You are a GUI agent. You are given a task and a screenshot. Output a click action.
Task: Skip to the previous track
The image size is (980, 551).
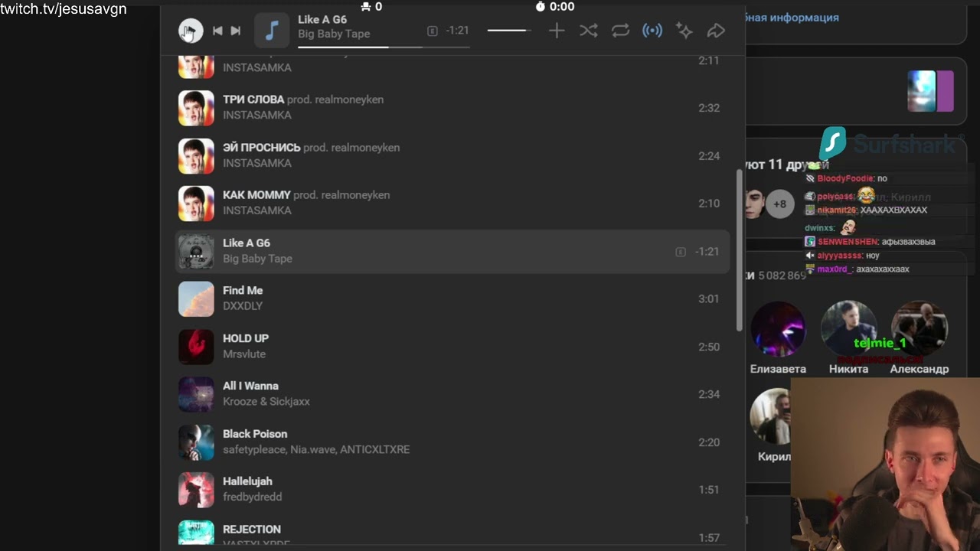(217, 31)
